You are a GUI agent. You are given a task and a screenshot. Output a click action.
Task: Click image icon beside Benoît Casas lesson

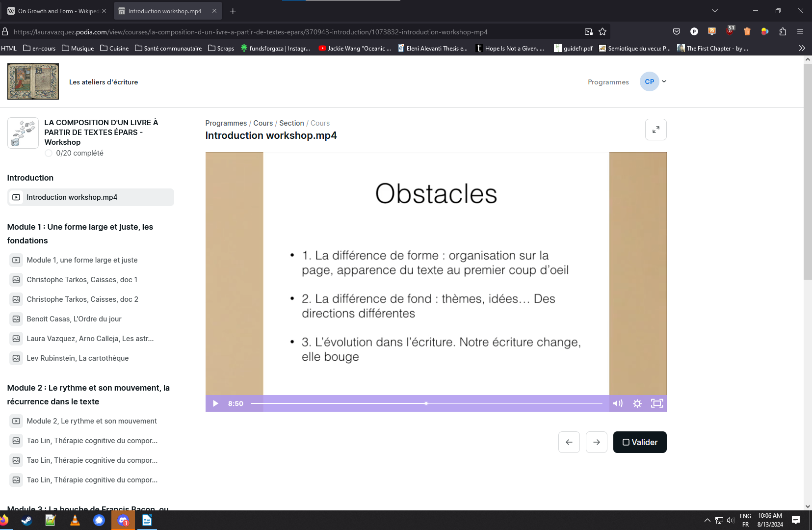[x=16, y=319]
